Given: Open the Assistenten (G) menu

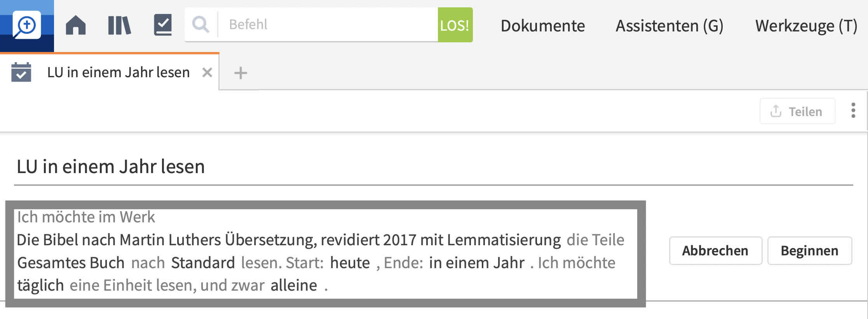Looking at the screenshot, I should (669, 26).
